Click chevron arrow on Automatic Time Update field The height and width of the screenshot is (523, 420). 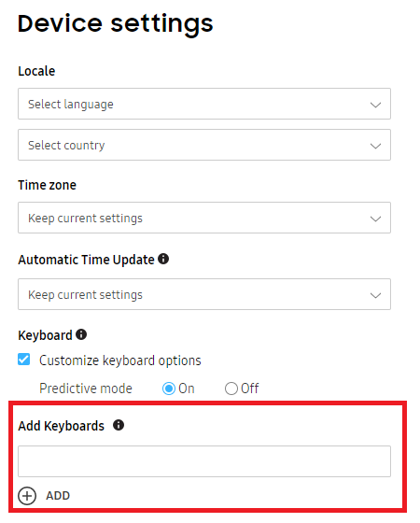click(x=375, y=295)
